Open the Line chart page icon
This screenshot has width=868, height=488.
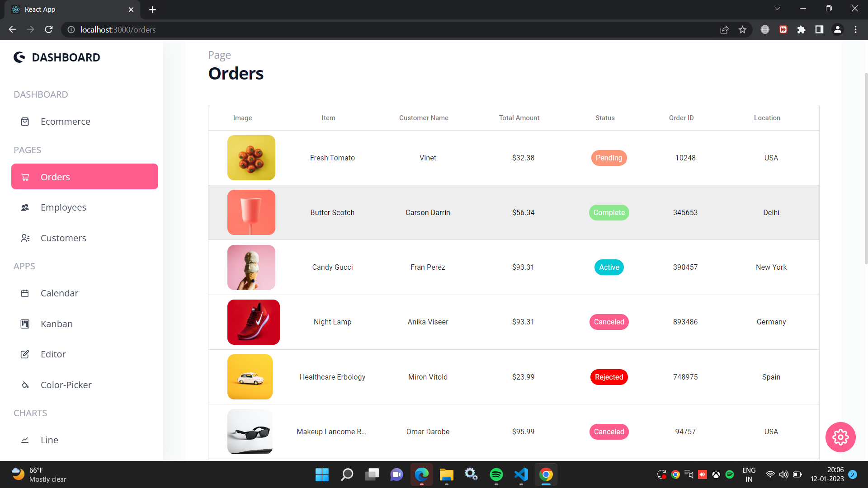click(x=25, y=440)
